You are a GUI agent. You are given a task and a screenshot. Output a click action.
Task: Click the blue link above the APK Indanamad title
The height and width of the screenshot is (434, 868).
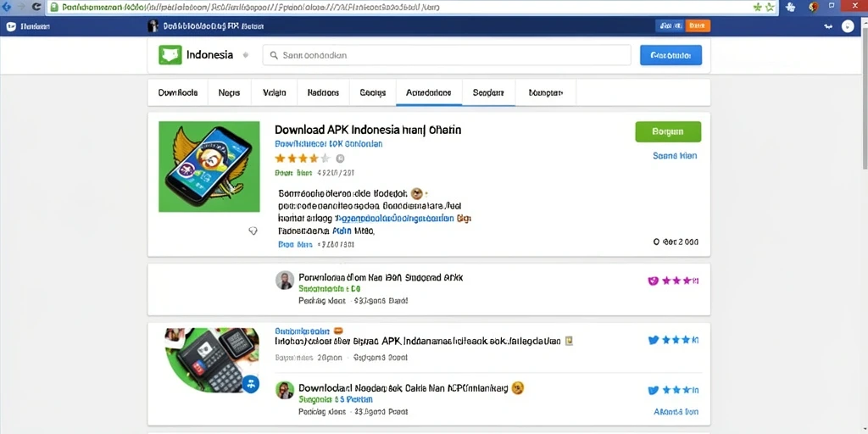coord(303,331)
